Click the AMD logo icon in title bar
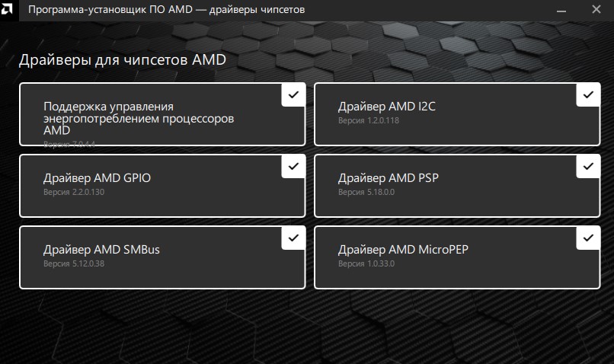Screen dimensions: 614x364 click(x=7, y=8)
